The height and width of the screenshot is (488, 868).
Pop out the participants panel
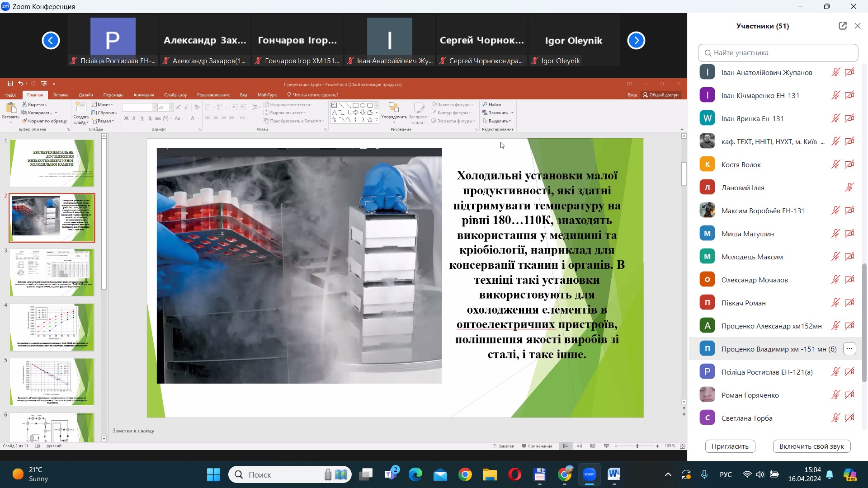click(842, 26)
